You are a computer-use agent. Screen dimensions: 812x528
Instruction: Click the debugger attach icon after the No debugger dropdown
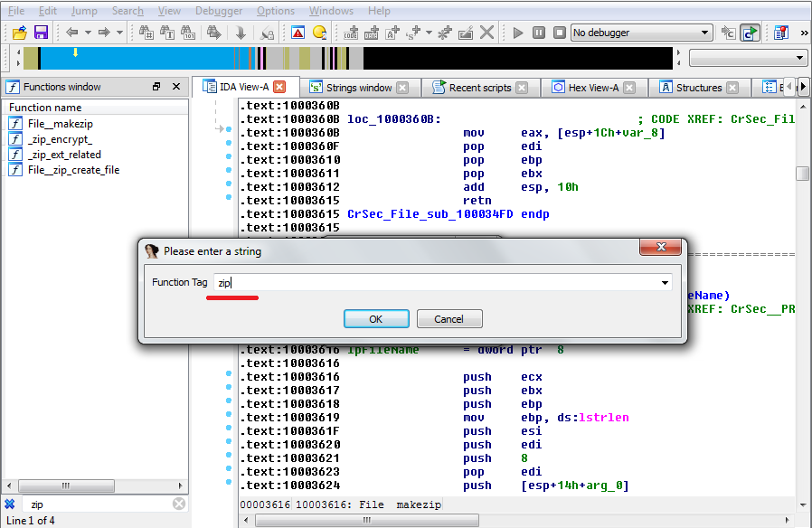click(x=729, y=33)
